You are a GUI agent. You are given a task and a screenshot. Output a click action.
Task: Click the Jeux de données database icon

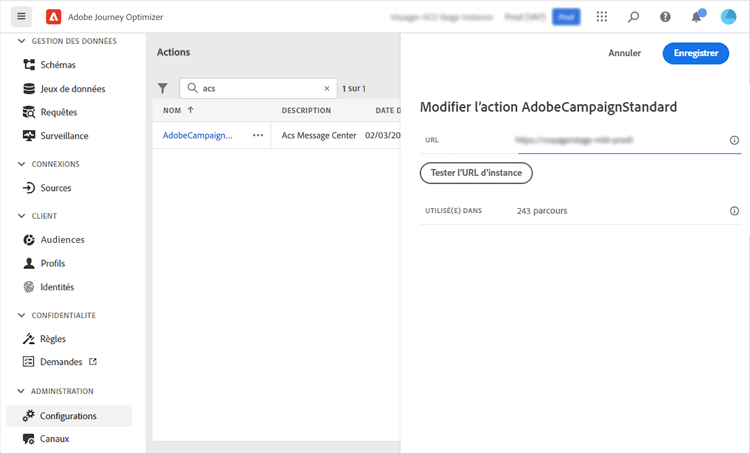(x=29, y=88)
